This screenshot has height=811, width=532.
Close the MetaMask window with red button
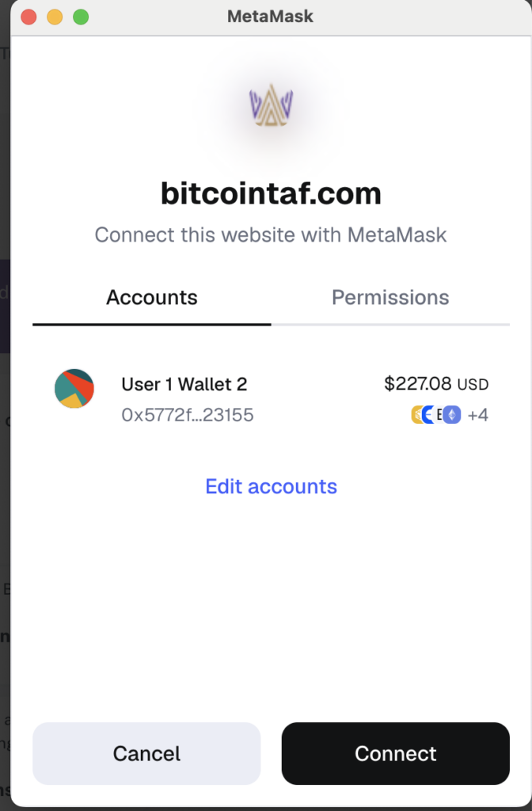click(28, 17)
